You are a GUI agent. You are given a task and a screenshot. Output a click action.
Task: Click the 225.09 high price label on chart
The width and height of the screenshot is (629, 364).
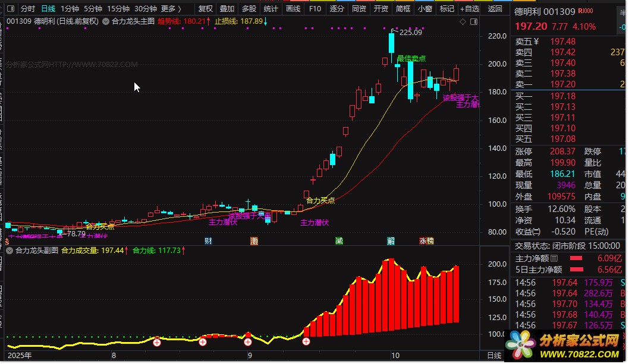tap(411, 33)
